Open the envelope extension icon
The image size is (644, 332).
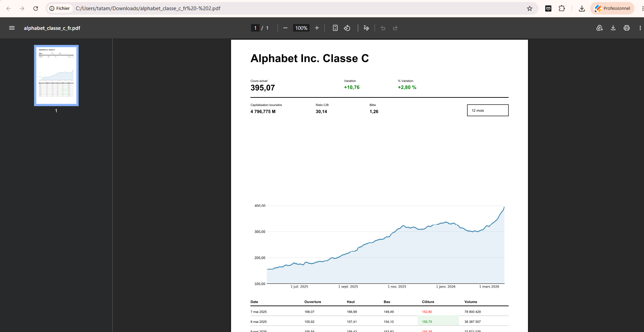[x=548, y=8]
